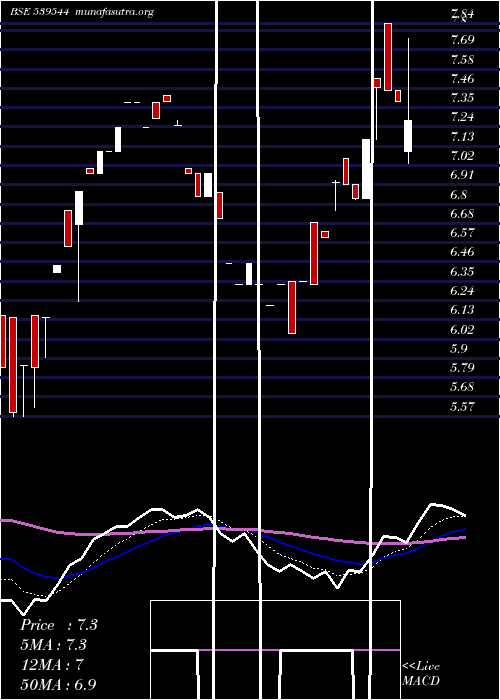Click the 7.46 price axis label
This screenshot has width=500, height=700.
click(x=462, y=79)
